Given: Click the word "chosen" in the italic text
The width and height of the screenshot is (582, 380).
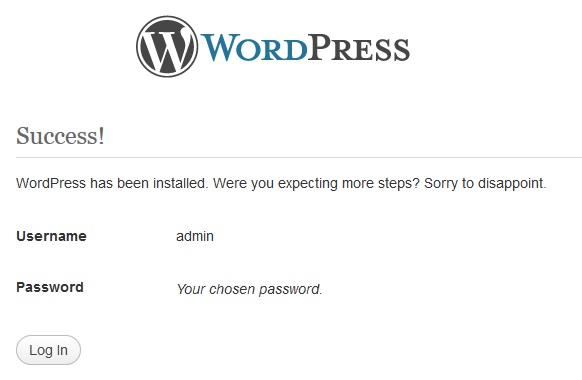Looking at the screenshot, I should click(232, 289).
